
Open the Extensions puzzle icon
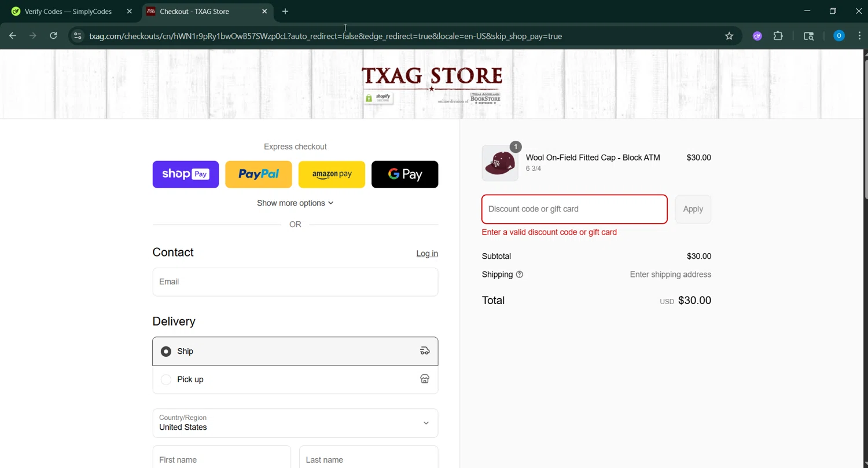click(778, 36)
